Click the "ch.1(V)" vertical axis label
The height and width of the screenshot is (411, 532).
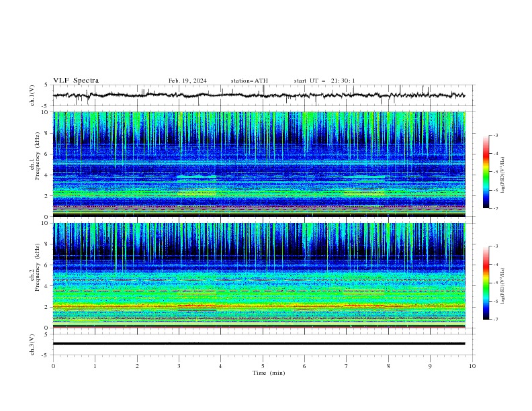point(32,95)
